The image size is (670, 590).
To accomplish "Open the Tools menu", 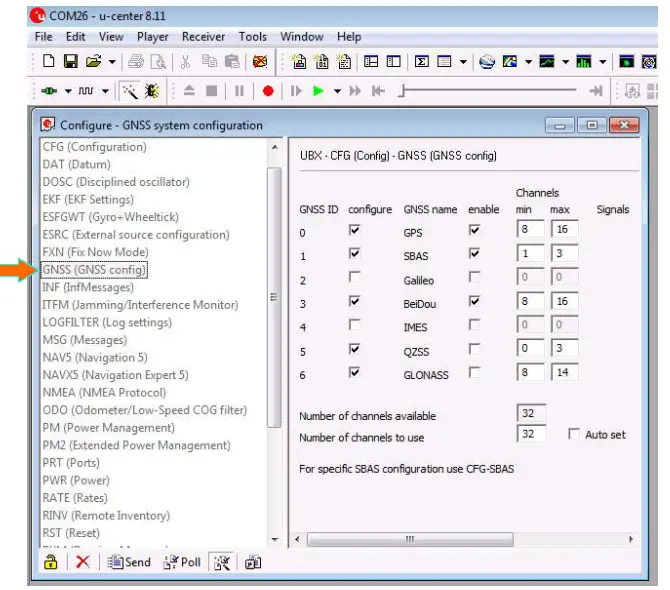I will [x=253, y=37].
